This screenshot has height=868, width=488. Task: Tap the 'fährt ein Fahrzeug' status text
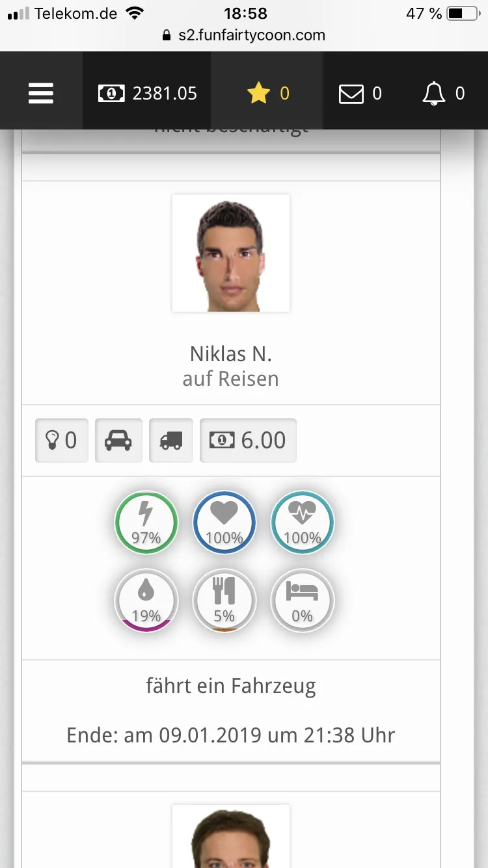[231, 686]
